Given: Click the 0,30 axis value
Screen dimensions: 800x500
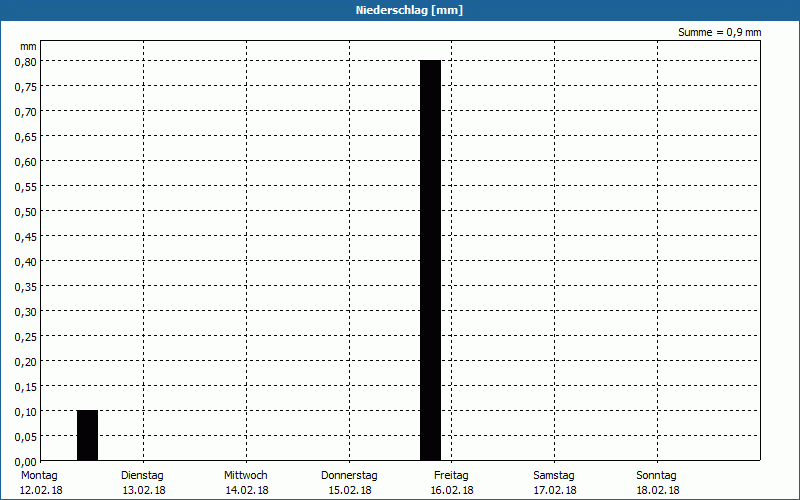Looking at the screenshot, I should [x=26, y=312].
